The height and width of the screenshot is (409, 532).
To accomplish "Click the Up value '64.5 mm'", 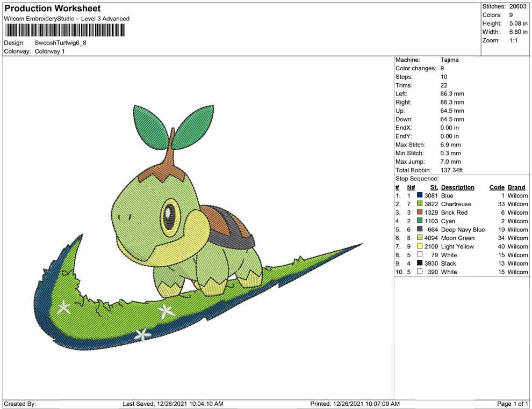I will (452, 111).
